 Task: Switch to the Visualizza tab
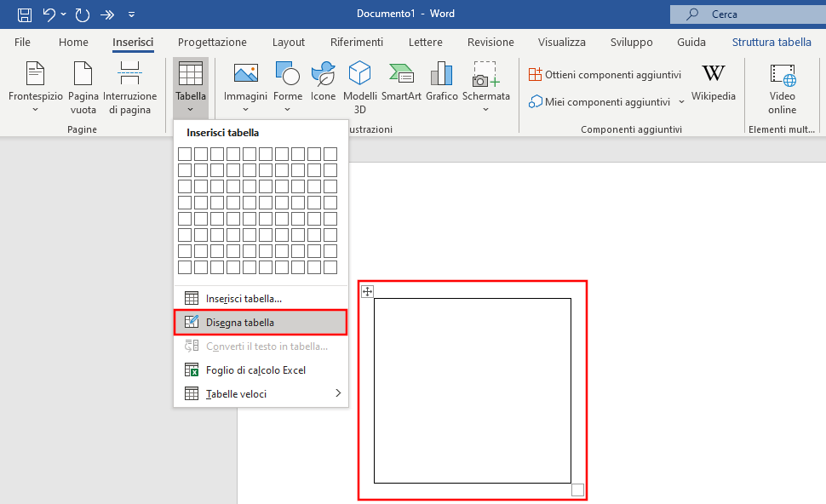click(561, 42)
